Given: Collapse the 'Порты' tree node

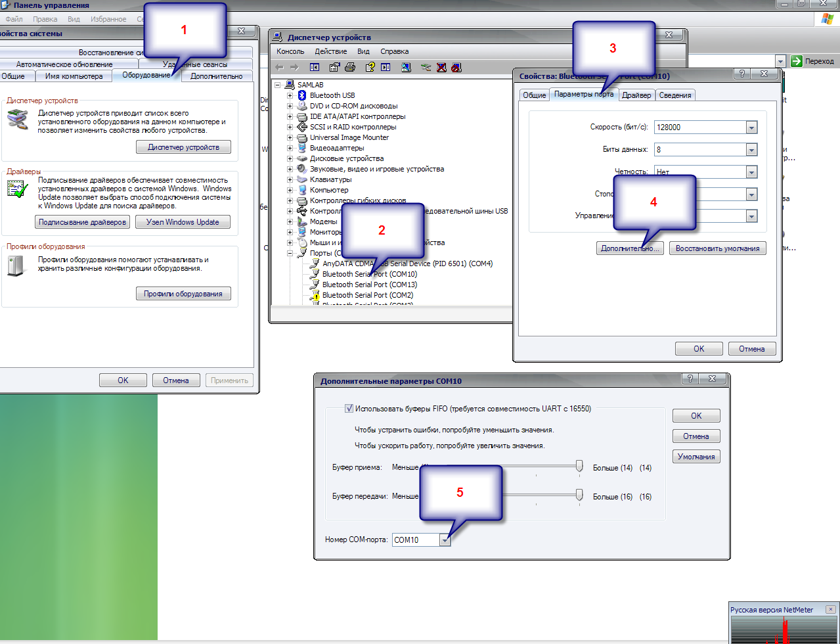Looking at the screenshot, I should click(290, 253).
